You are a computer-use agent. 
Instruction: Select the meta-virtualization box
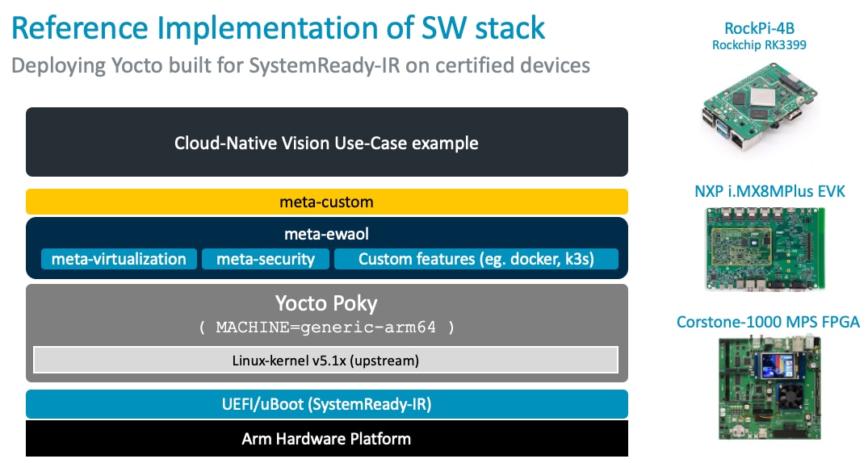coord(119,259)
